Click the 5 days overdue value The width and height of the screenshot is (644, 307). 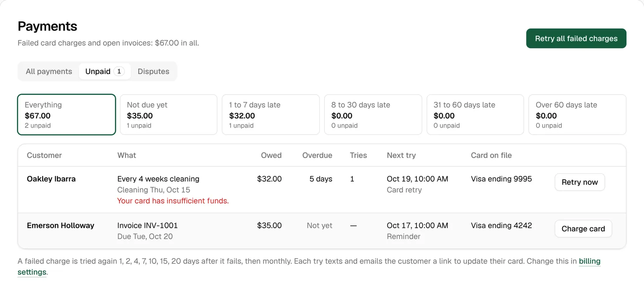pyautogui.click(x=321, y=179)
